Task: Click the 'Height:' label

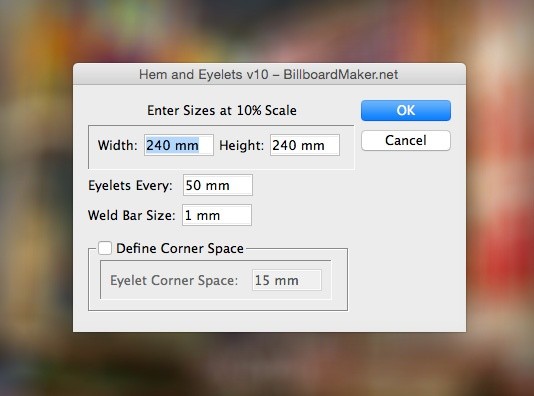Action: (241, 145)
